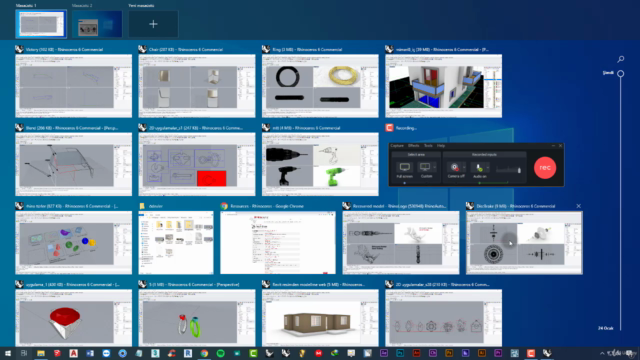Open the Photoshop icon in taskbar

tap(400, 353)
